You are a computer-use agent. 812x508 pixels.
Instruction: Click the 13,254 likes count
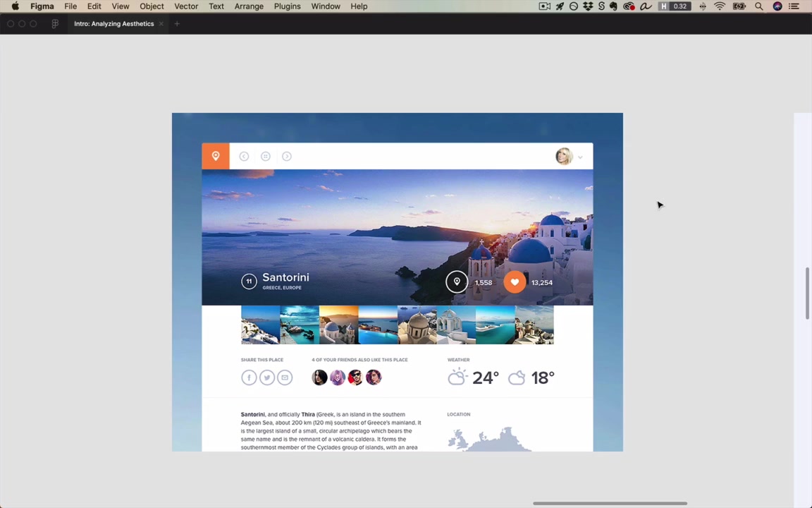point(541,282)
